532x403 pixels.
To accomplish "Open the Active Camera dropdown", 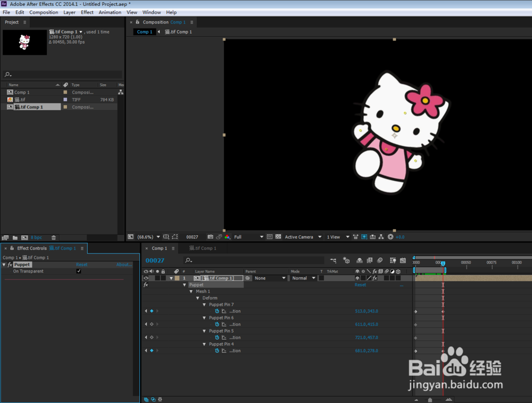I will (x=303, y=237).
